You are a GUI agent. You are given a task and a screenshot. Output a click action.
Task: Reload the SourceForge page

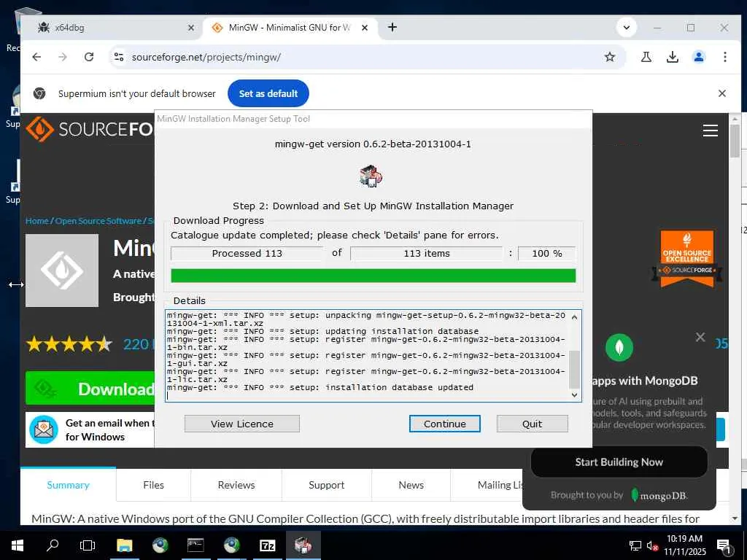88,57
